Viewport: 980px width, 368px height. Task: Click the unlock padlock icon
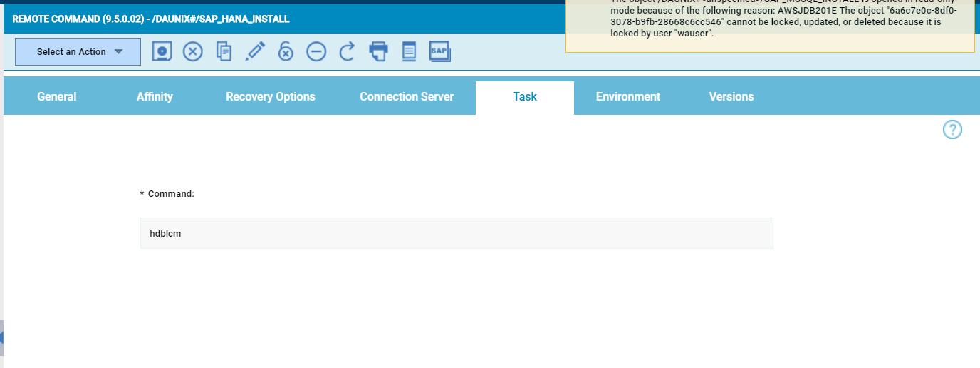[x=286, y=51]
